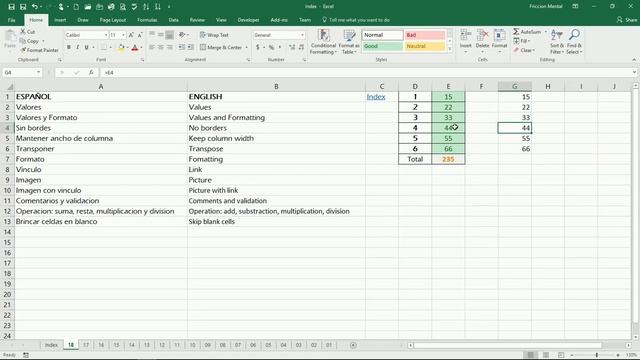Switch to the Page Layout ribbon tab
Viewport: 640px width, 360px height.
point(113,20)
